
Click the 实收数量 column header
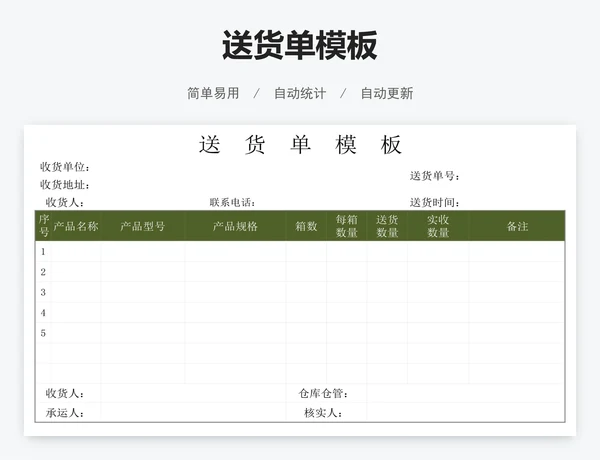pos(438,226)
